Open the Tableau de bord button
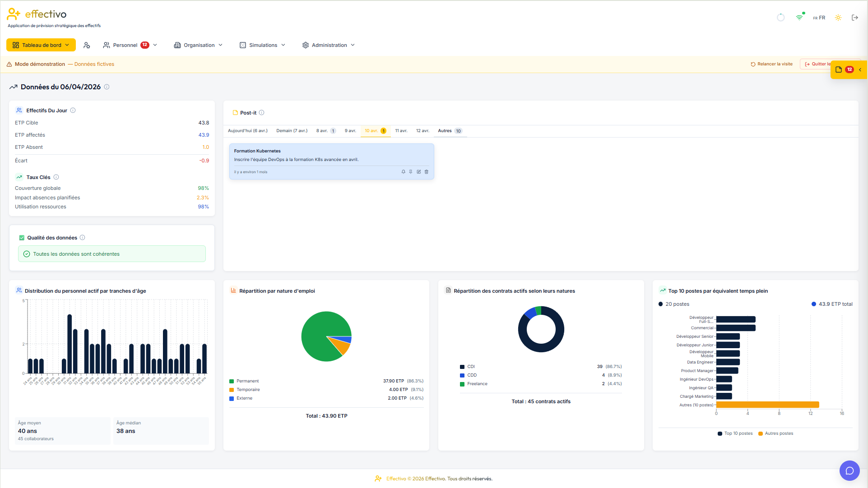The image size is (868, 488). [41, 45]
